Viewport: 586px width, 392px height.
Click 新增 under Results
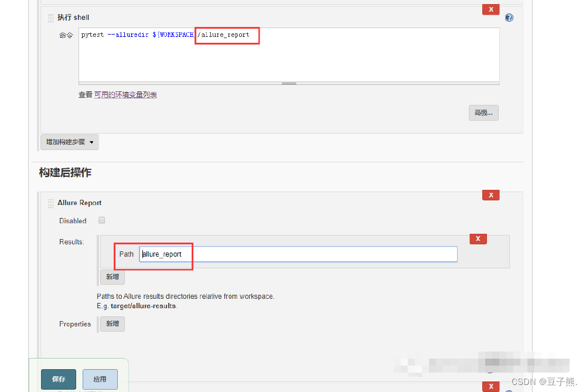point(113,277)
